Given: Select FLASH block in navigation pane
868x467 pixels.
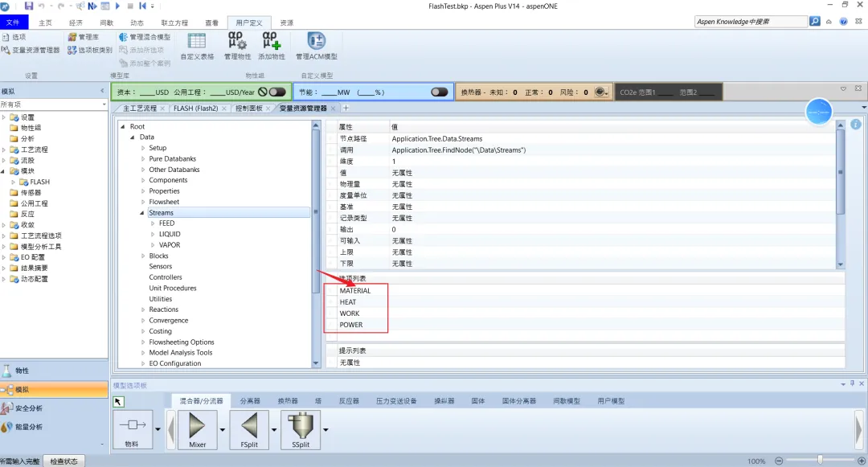Looking at the screenshot, I should click(40, 182).
